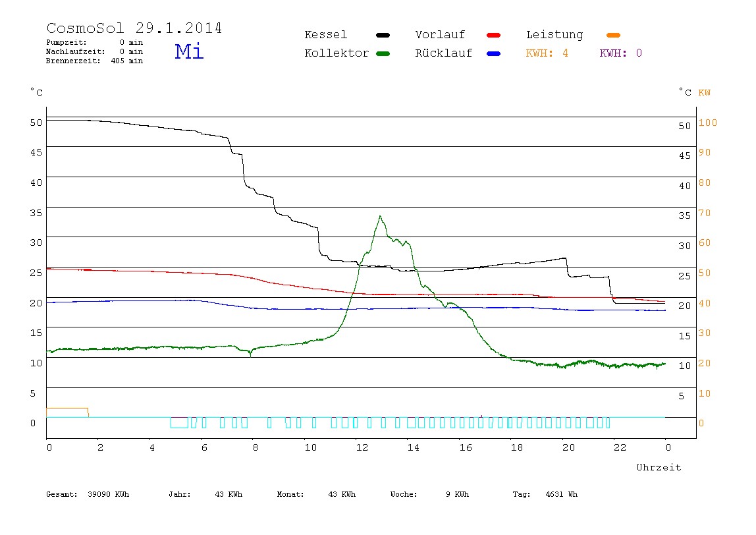Click the "18" hour tick on time axis
Viewport: 756px width, 535px height.
(517, 447)
